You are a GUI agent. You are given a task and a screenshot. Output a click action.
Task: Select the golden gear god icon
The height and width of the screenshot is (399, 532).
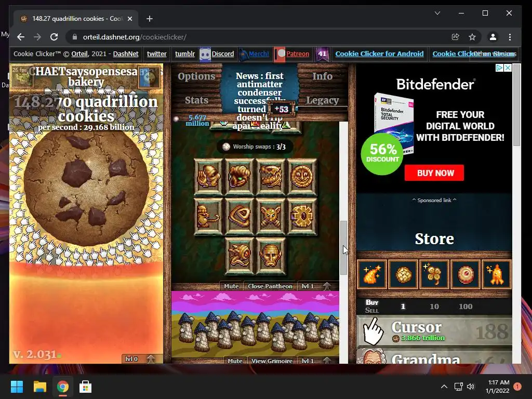click(x=302, y=217)
